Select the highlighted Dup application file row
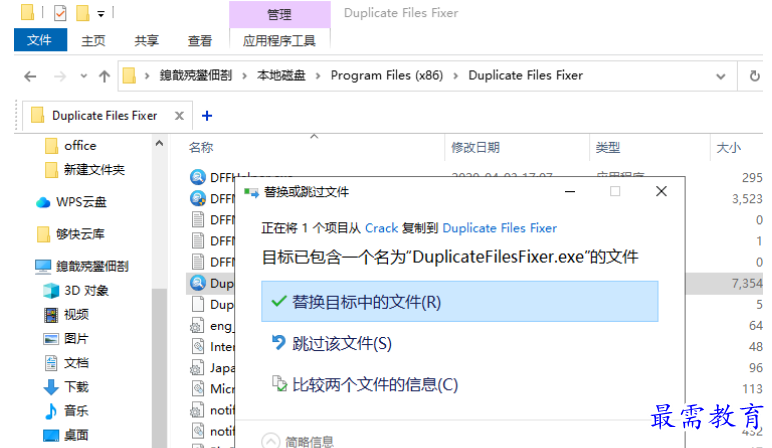 pos(211,284)
